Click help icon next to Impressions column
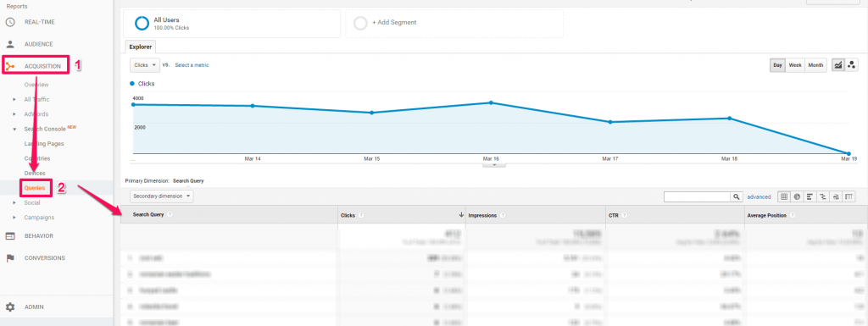The height and width of the screenshot is (326, 868). click(x=502, y=215)
